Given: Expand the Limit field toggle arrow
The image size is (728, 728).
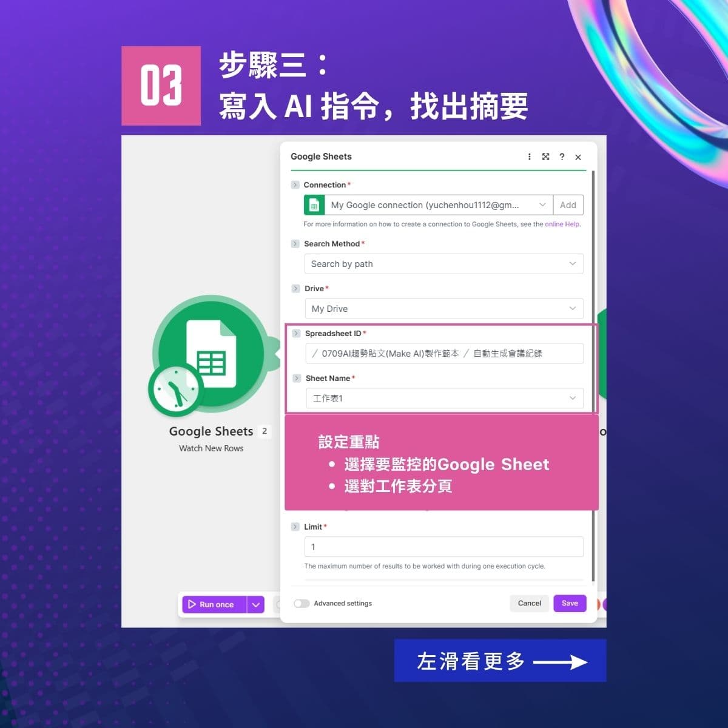Looking at the screenshot, I should [295, 527].
